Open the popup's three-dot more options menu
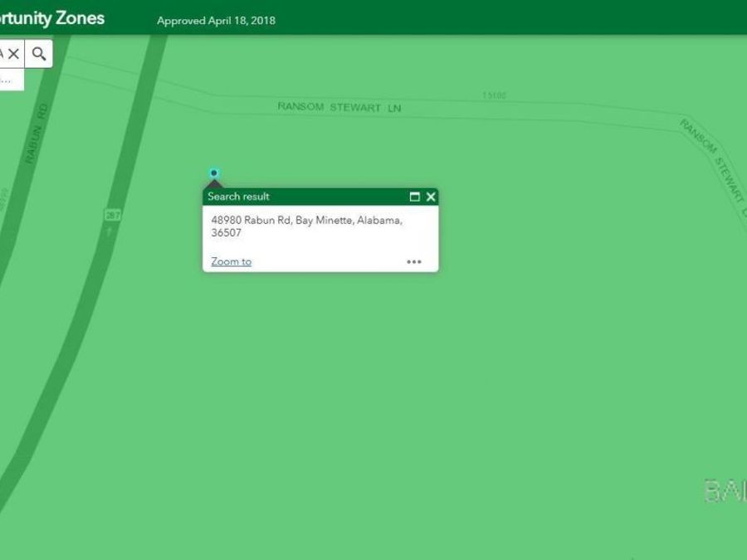747x560 pixels. click(x=414, y=262)
